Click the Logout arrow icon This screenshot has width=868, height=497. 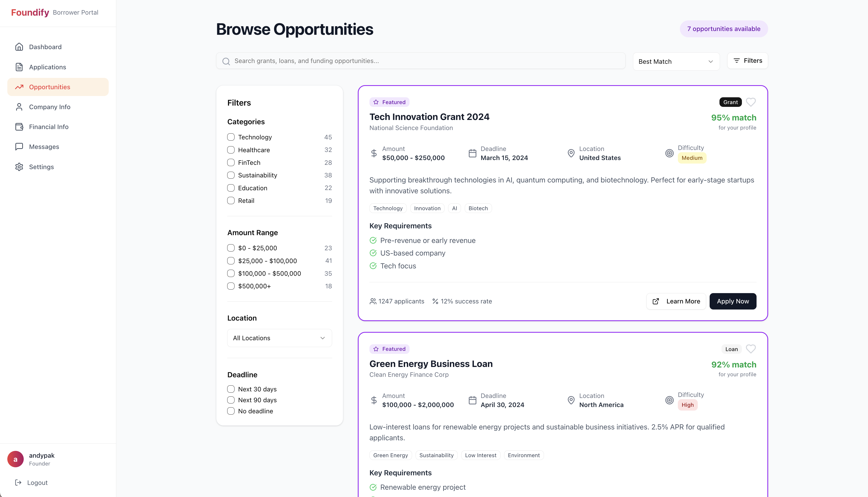tap(18, 482)
